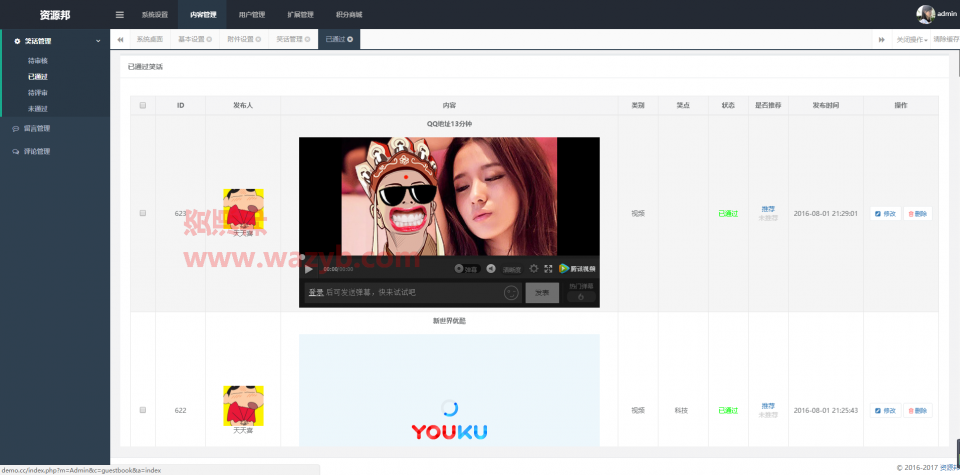Close the 笑话管理 tab
Image resolution: width=960 pixels, height=475 pixels.
(x=307, y=39)
